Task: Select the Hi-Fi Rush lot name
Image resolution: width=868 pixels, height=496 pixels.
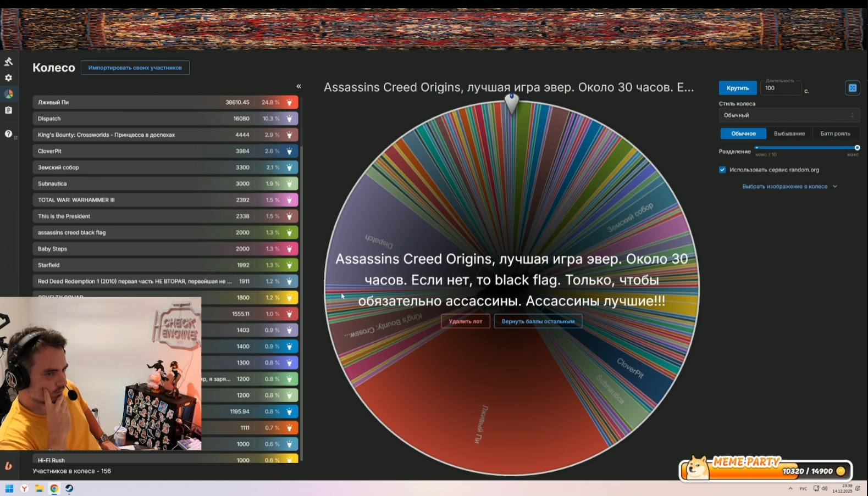Action: [51, 460]
